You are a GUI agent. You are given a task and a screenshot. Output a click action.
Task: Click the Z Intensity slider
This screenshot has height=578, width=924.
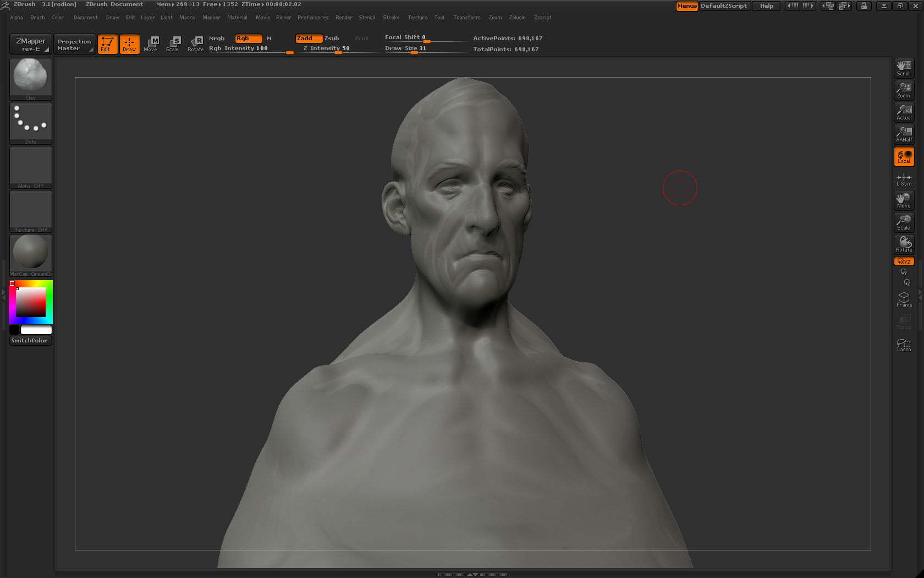(x=338, y=48)
